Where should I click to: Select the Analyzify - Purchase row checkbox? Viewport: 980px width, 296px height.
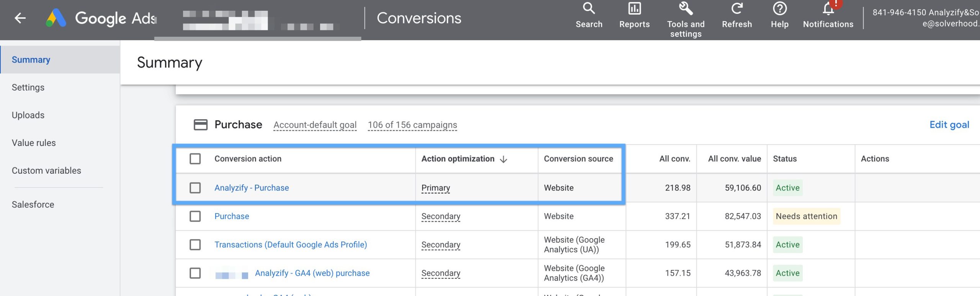pos(195,188)
